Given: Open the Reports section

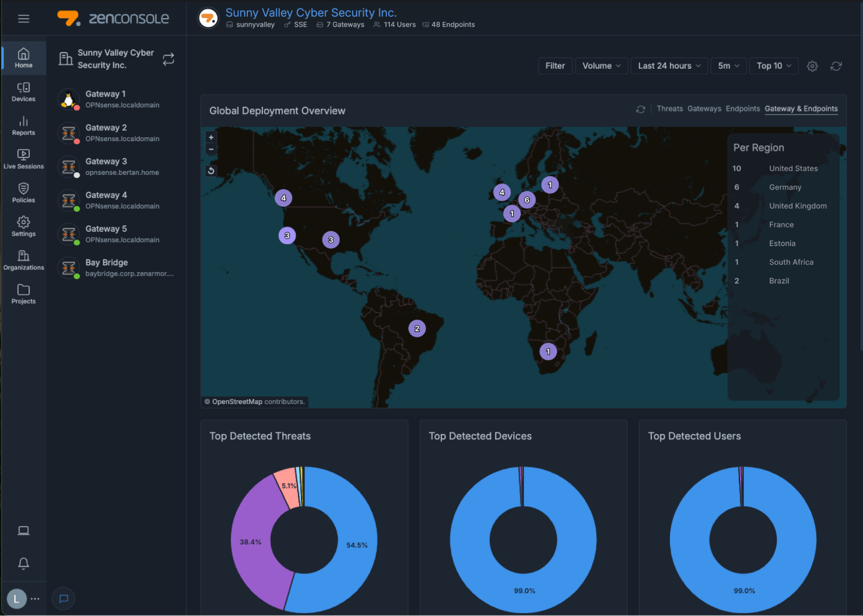Looking at the screenshot, I should click(x=24, y=126).
